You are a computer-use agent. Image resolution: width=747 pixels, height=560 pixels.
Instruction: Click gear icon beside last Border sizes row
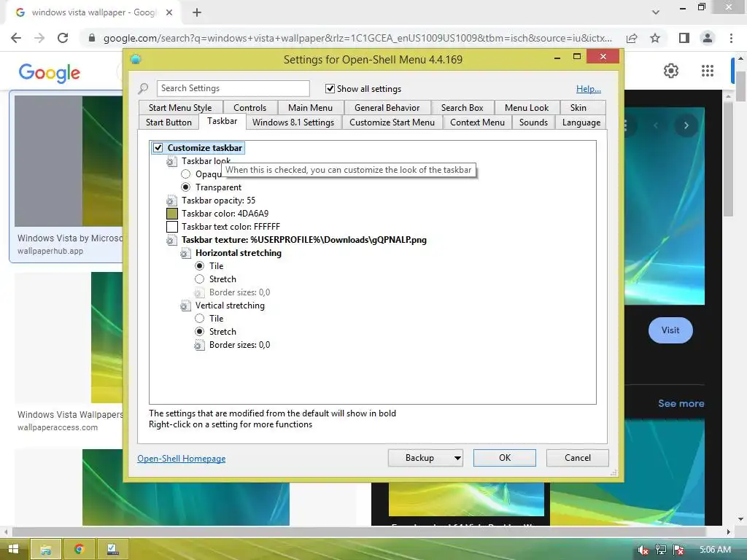tap(199, 345)
